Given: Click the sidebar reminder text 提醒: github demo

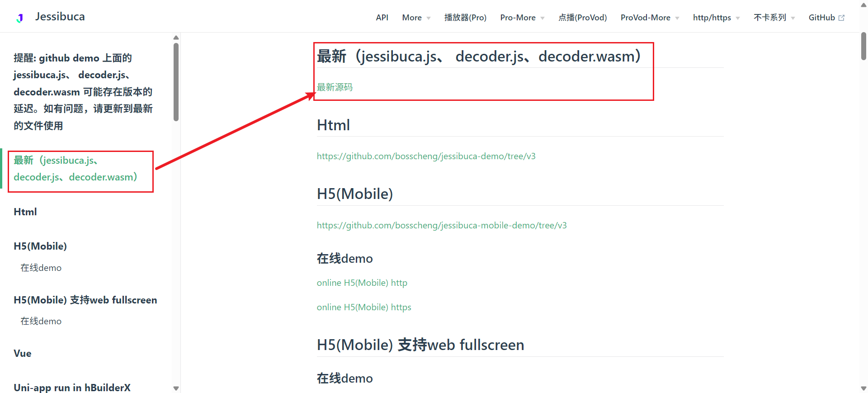Looking at the screenshot, I should pos(83,92).
